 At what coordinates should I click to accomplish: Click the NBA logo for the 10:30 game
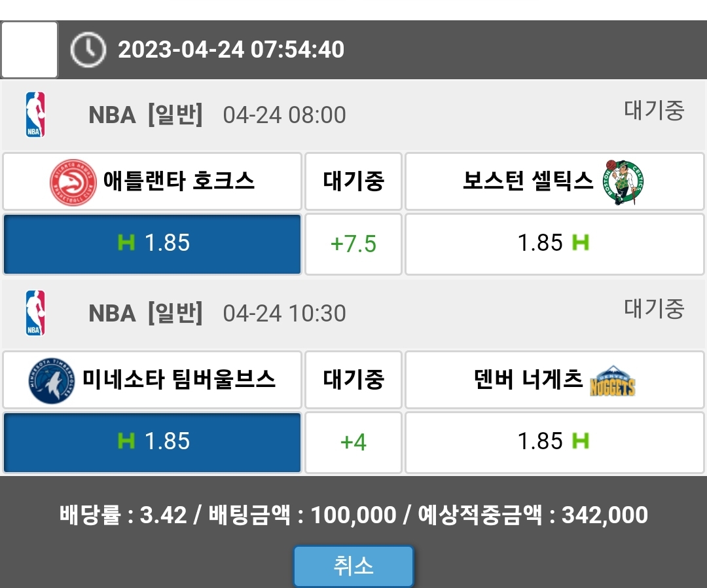tap(35, 313)
